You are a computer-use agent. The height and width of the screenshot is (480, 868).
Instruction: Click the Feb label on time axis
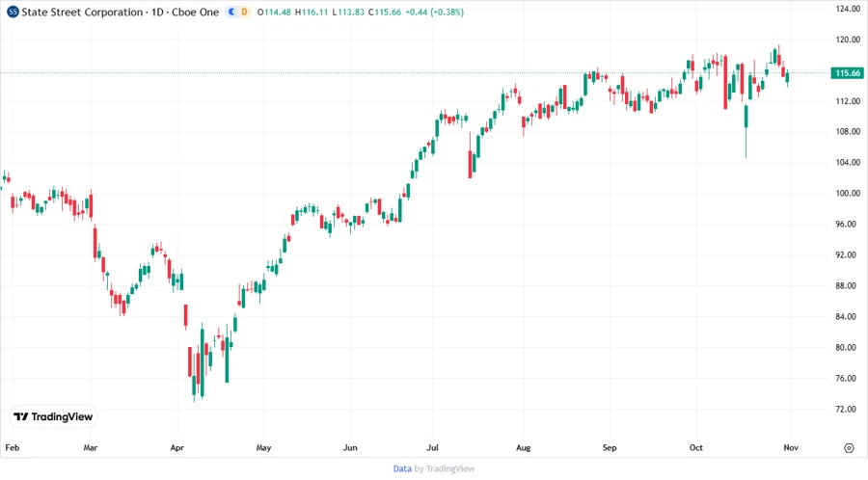click(x=13, y=447)
